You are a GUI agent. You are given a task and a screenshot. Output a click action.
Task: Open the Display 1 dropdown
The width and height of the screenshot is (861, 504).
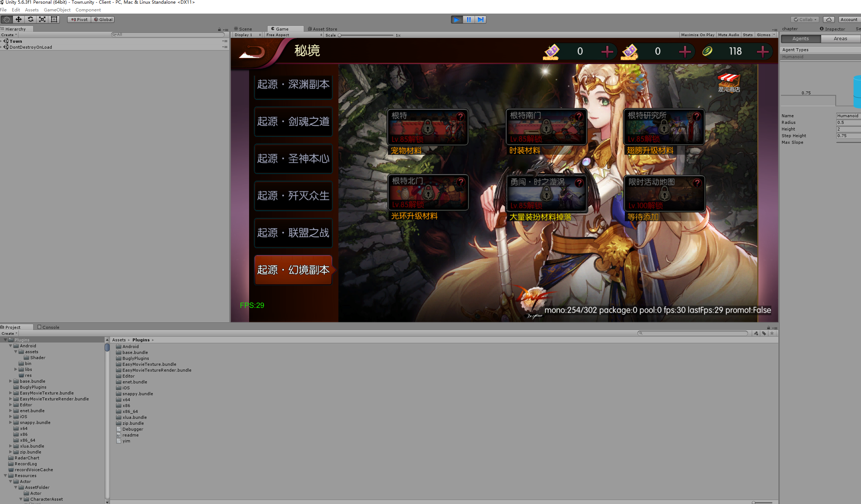point(248,35)
